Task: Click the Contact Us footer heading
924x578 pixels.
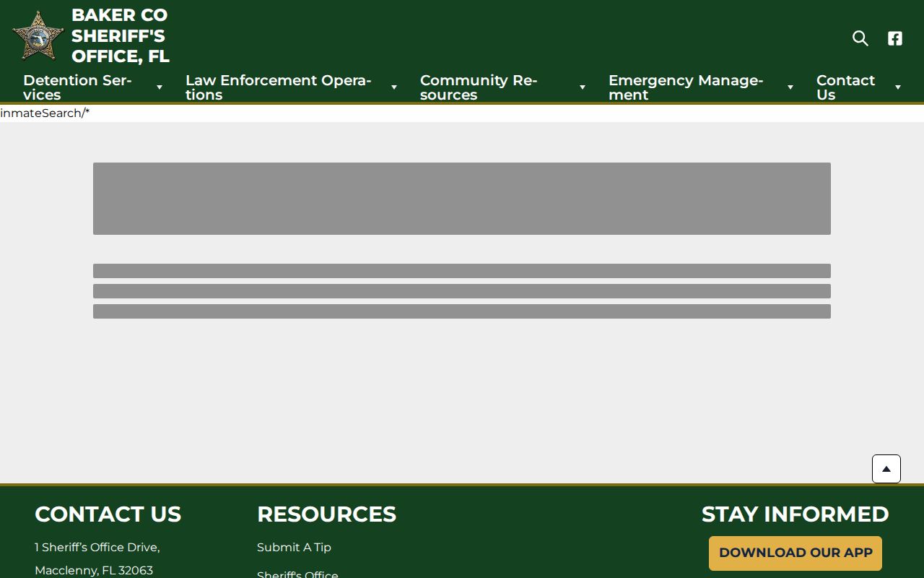Action: [x=108, y=514]
